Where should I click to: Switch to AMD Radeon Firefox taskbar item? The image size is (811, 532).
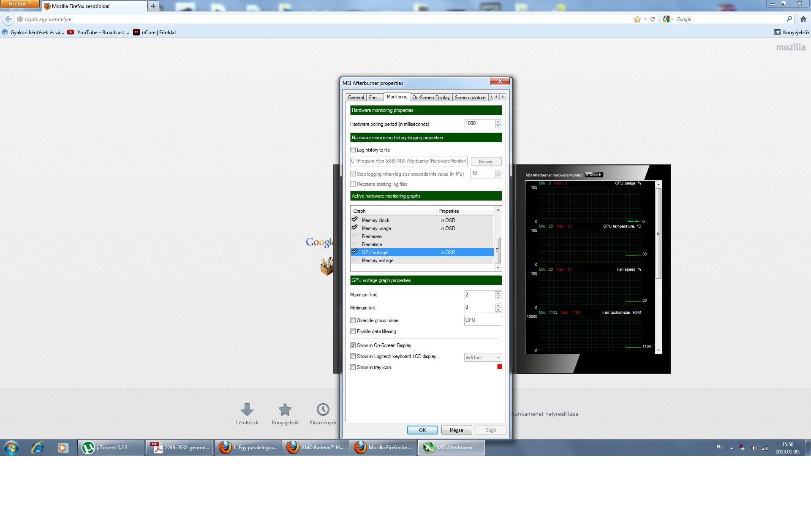316,448
